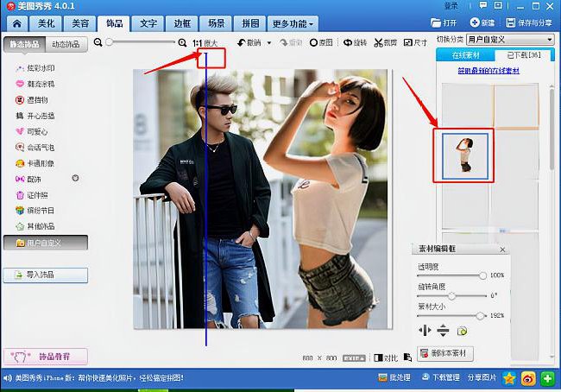Close the 素材编辑框 panel
Image resolution: width=561 pixels, height=392 pixels.
click(502, 250)
